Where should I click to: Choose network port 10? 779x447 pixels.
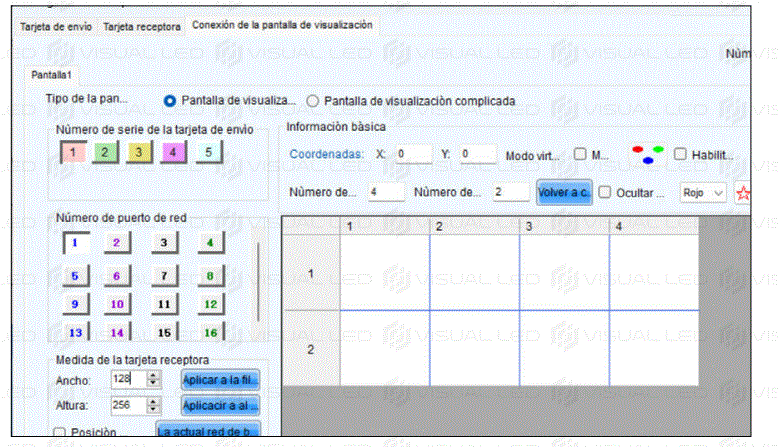(x=117, y=304)
